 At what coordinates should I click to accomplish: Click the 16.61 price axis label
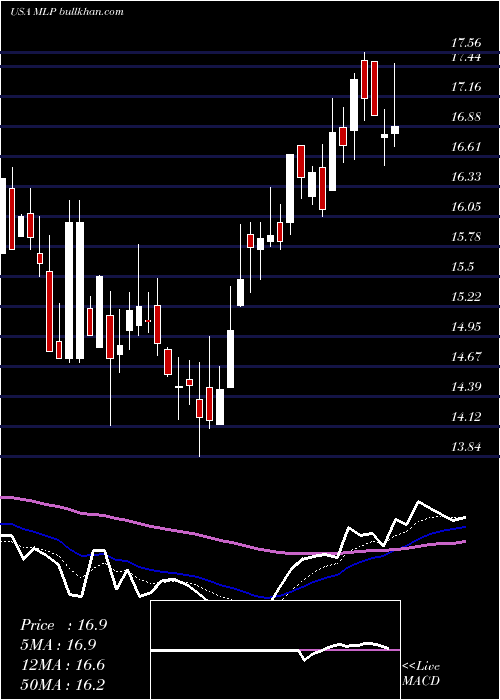pyautogui.click(x=466, y=147)
